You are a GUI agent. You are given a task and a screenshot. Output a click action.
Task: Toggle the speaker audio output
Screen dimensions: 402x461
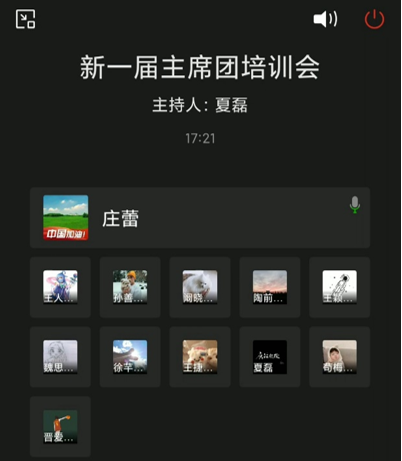[x=325, y=19]
